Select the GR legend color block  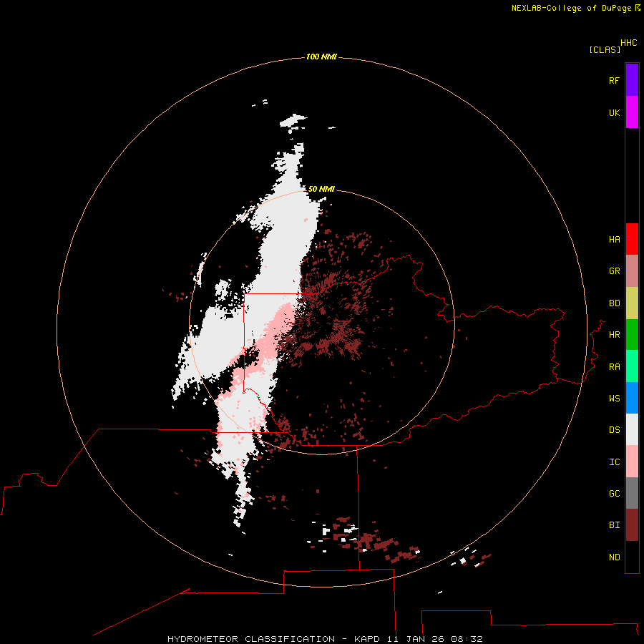[x=632, y=271]
